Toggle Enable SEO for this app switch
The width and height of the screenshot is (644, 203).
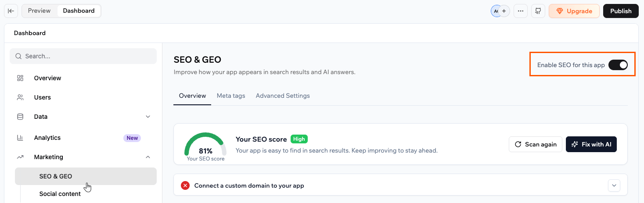[x=618, y=65]
